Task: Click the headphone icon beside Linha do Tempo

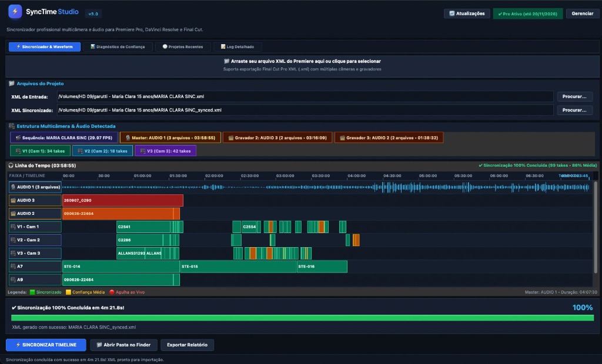Action: click(x=11, y=166)
